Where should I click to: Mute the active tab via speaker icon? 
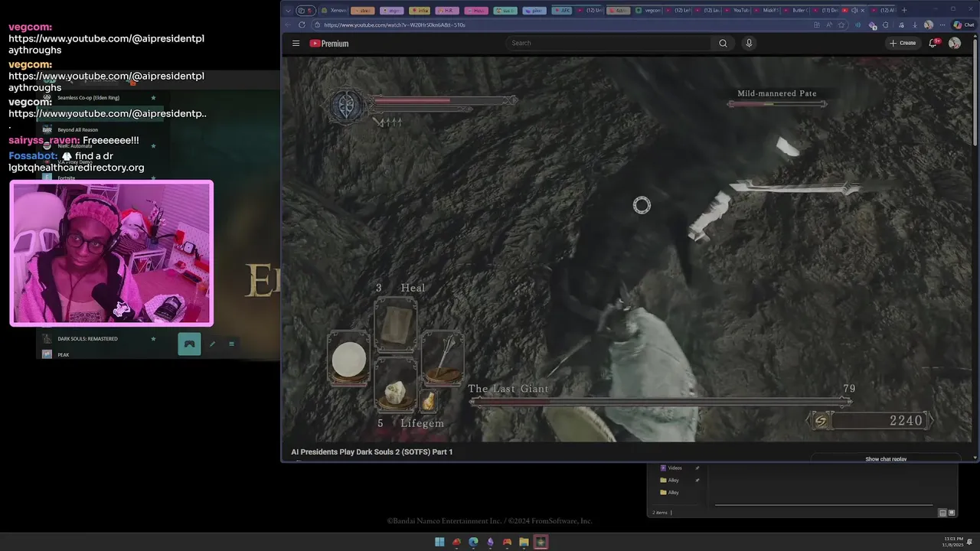(854, 10)
